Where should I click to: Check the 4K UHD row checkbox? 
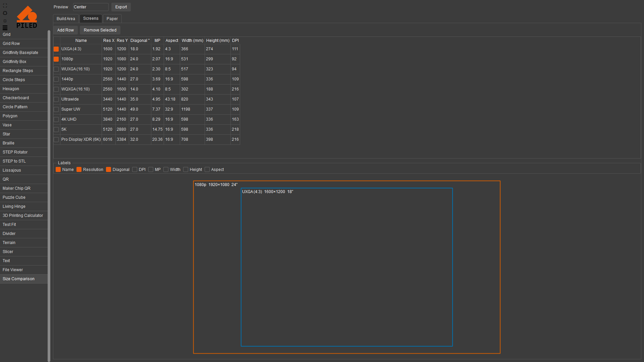click(x=56, y=120)
